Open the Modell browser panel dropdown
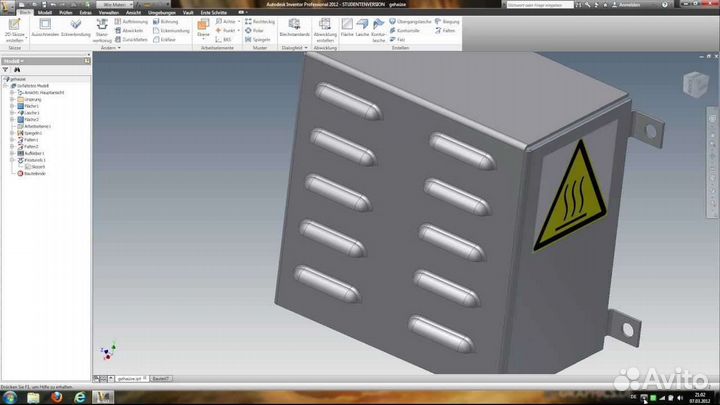The height and width of the screenshot is (405, 720). (x=20, y=61)
